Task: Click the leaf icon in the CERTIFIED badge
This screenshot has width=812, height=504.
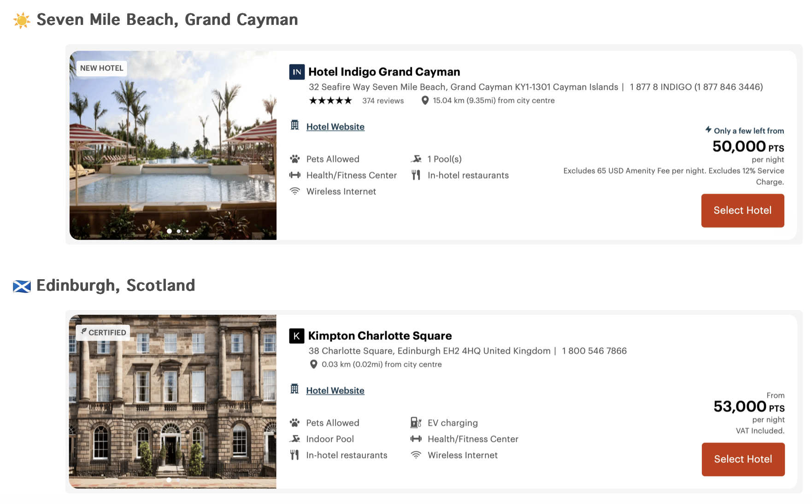Action: point(84,332)
